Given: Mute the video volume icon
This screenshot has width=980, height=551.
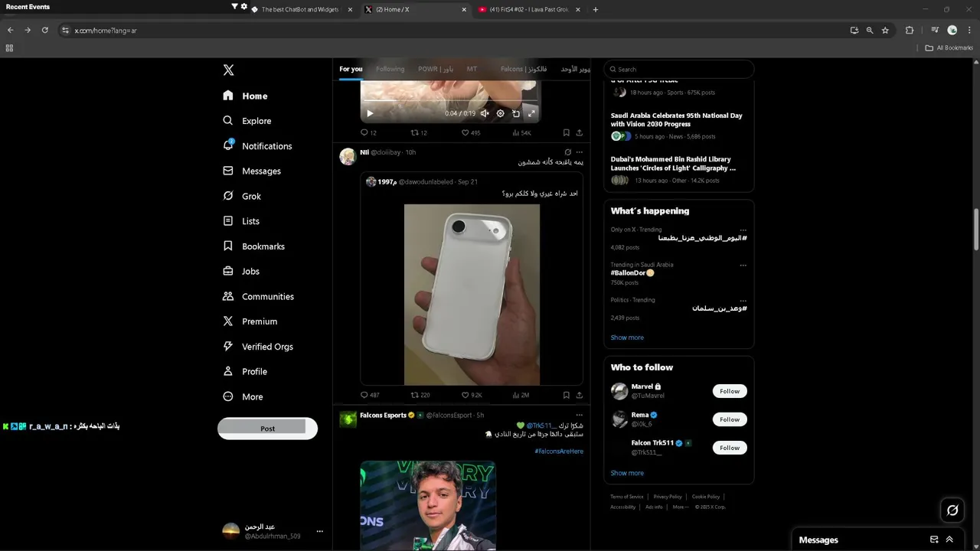Looking at the screenshot, I should point(485,113).
